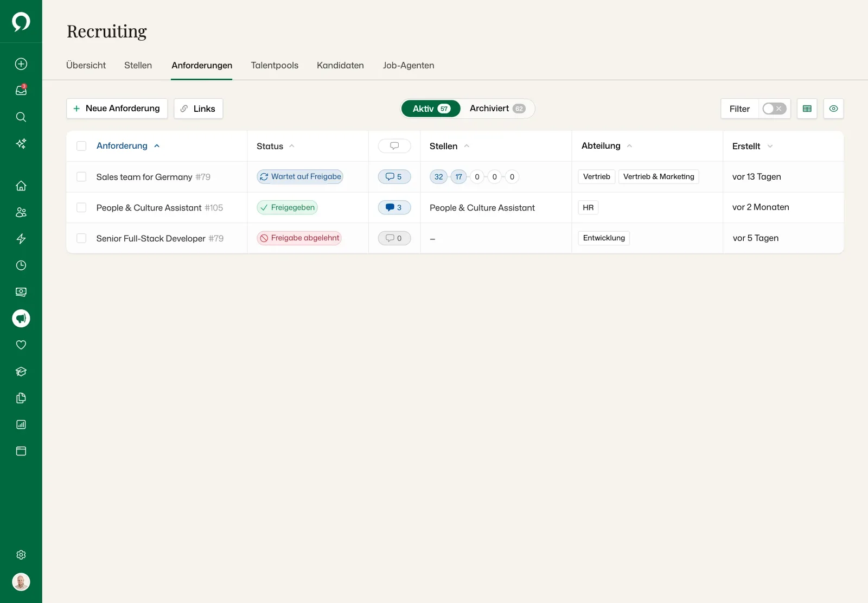
Task: Toggle the Filter switch on
Action: [x=774, y=109]
